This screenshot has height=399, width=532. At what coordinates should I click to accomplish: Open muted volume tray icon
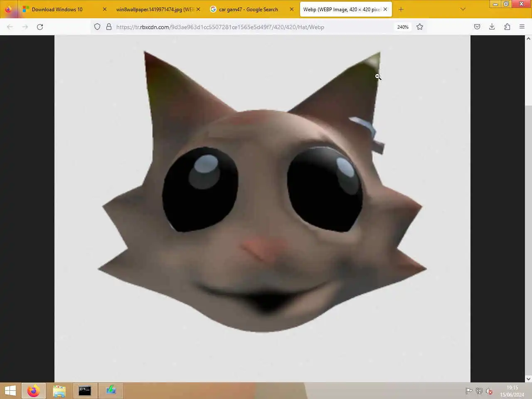(x=489, y=391)
